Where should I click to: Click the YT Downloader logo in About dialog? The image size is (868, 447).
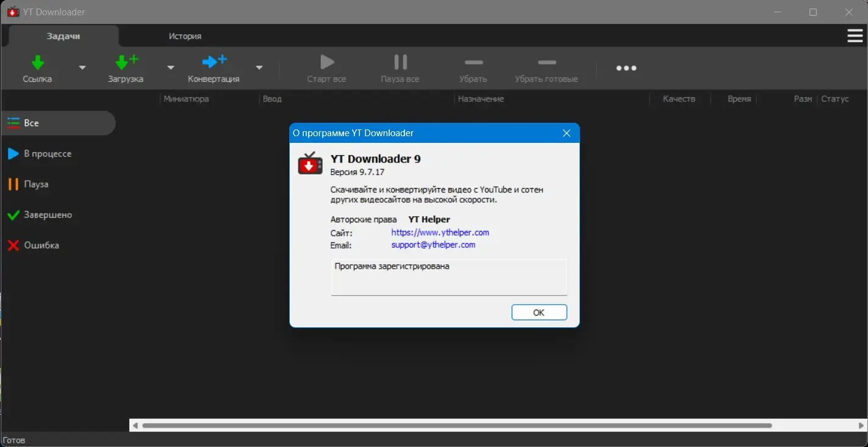pyautogui.click(x=310, y=164)
